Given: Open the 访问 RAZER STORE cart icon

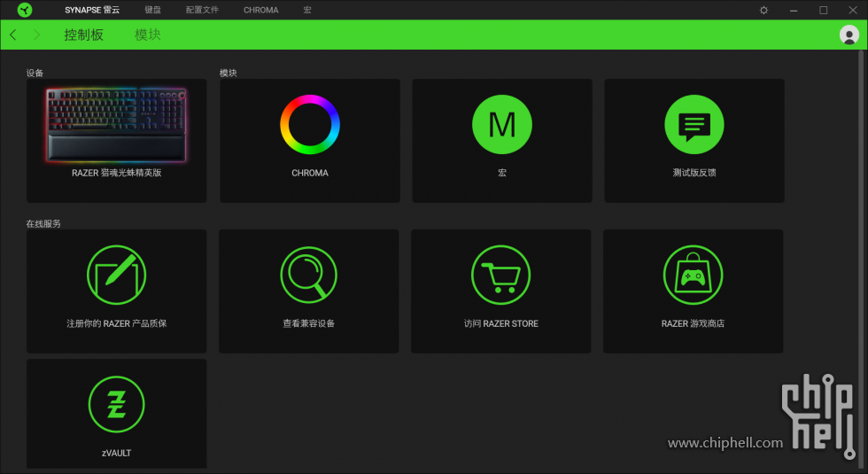Looking at the screenshot, I should [x=500, y=276].
